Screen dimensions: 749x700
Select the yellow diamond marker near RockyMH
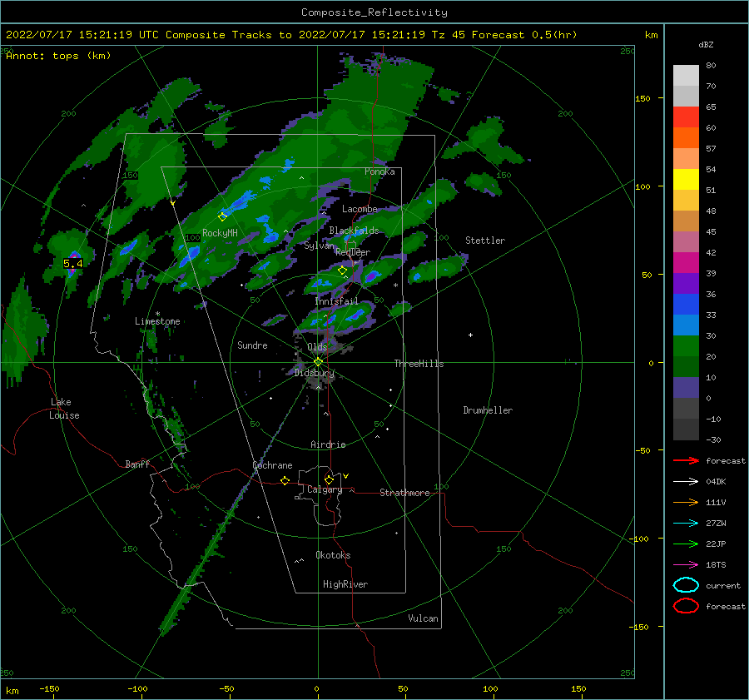click(x=222, y=217)
